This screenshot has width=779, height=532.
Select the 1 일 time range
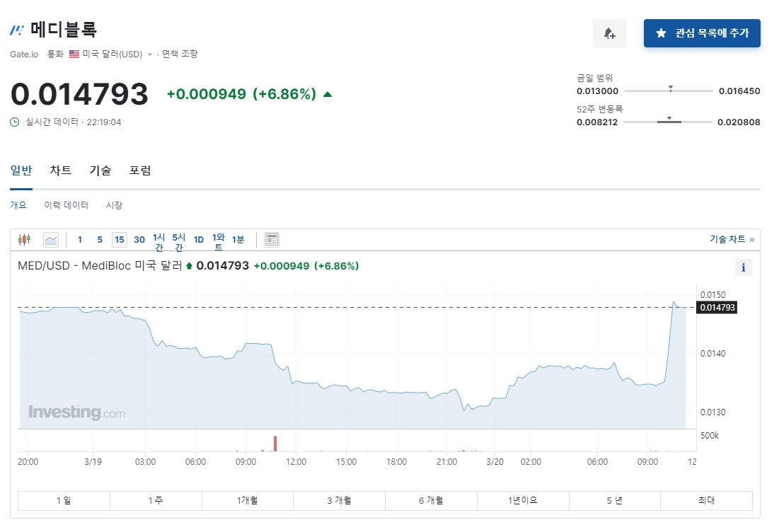pyautogui.click(x=64, y=501)
